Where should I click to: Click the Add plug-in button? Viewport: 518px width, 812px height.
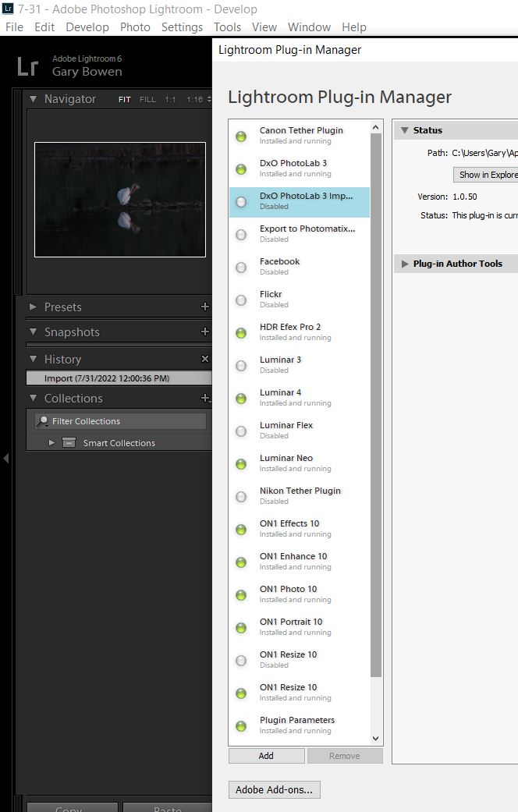pos(266,756)
